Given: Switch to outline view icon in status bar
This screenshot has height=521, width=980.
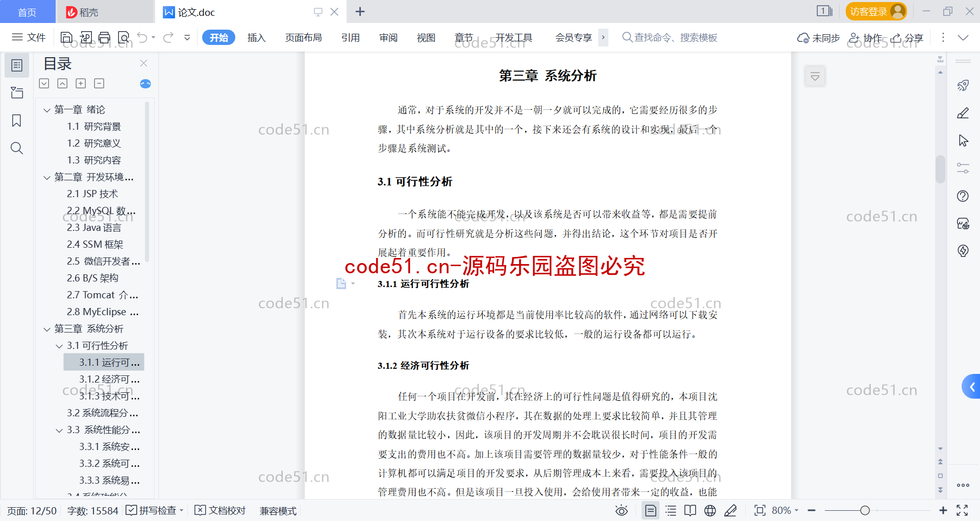Looking at the screenshot, I should [x=671, y=510].
